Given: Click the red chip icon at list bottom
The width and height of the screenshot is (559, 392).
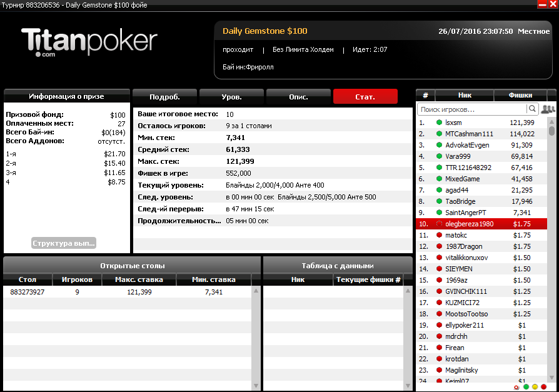Looking at the screenshot, I should click(516, 387).
